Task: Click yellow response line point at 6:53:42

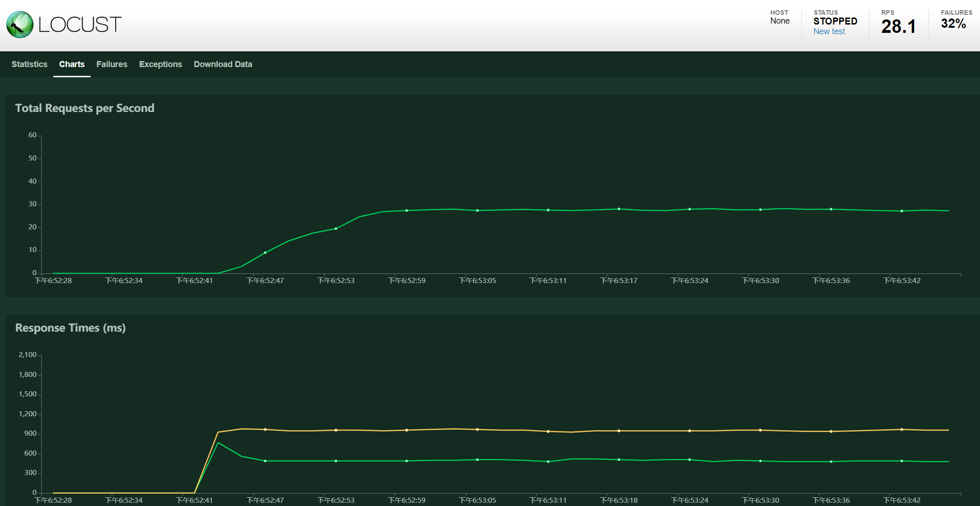Action: [x=902, y=430]
